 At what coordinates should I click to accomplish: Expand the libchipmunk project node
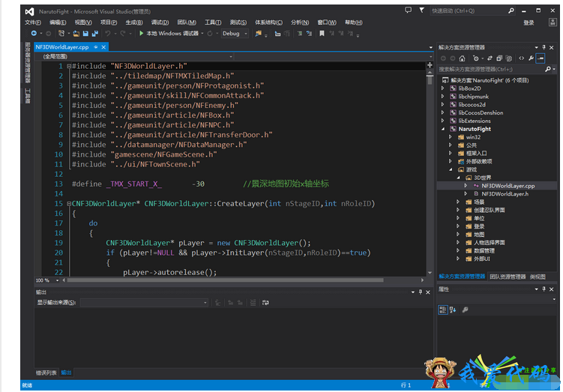tap(443, 96)
